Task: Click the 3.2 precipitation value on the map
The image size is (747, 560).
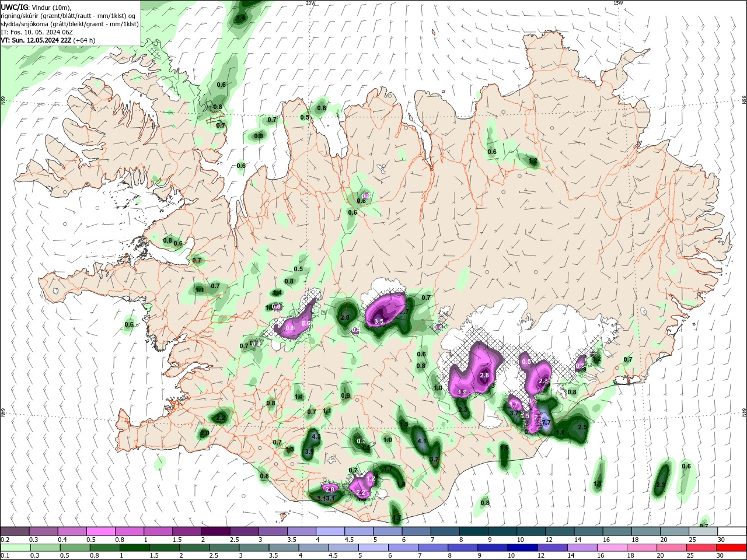Action: coord(434,460)
